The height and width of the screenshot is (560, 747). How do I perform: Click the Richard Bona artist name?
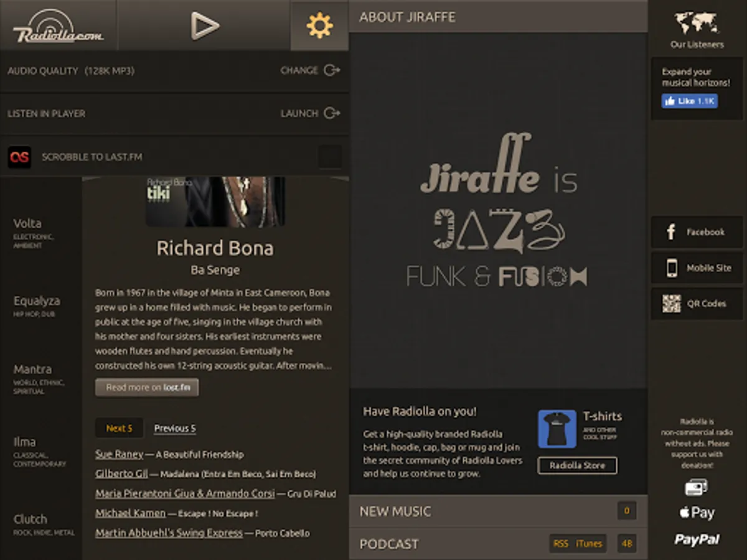click(x=215, y=248)
